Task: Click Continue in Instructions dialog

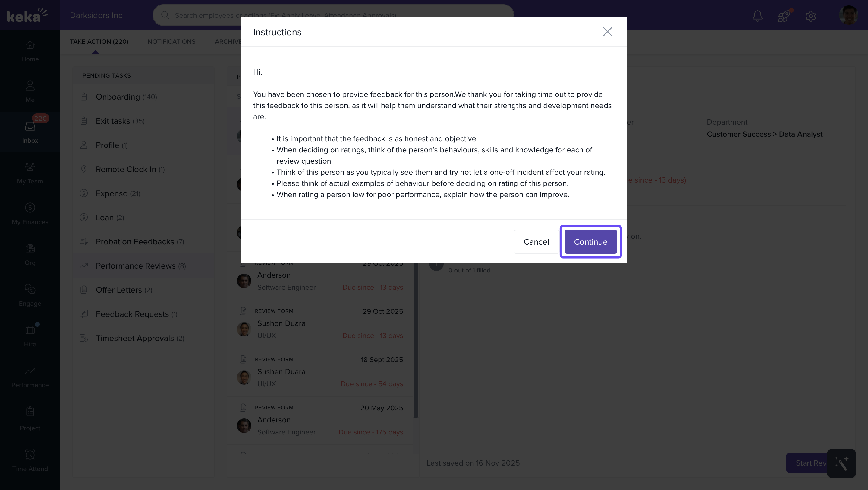Action: coord(590,242)
